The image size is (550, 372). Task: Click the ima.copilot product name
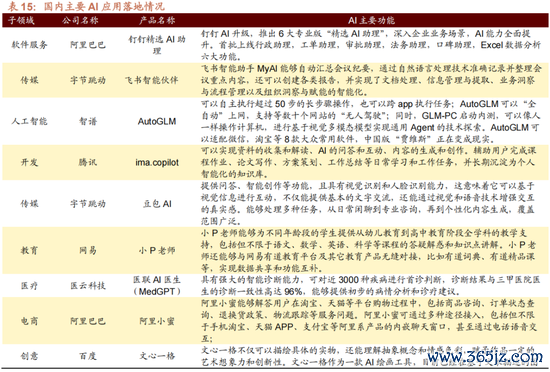(x=157, y=162)
